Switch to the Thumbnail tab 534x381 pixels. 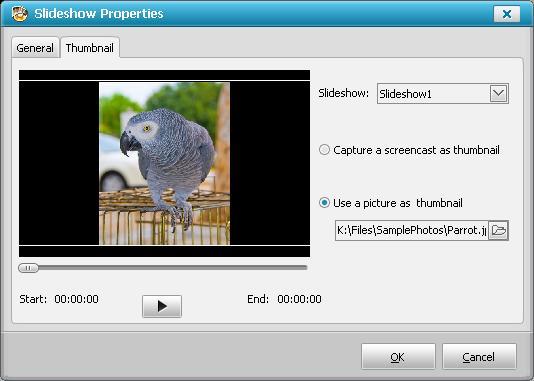coord(90,48)
